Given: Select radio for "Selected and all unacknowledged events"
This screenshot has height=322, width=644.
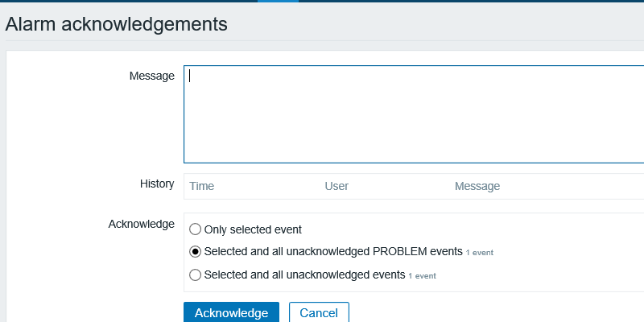Looking at the screenshot, I should click(195, 275).
